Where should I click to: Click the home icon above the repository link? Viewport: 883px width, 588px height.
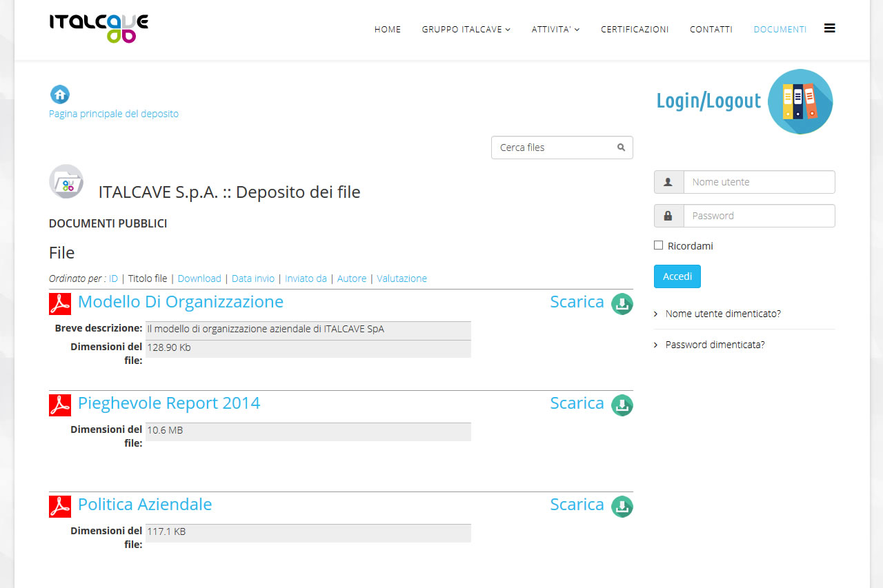[x=60, y=94]
